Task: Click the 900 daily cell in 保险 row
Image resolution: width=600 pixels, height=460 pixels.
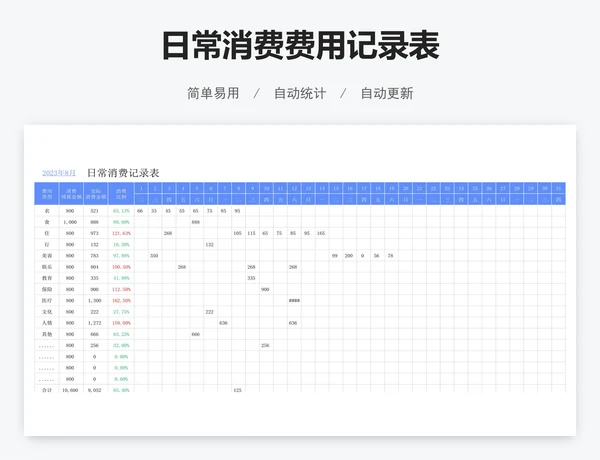Action: click(x=265, y=289)
